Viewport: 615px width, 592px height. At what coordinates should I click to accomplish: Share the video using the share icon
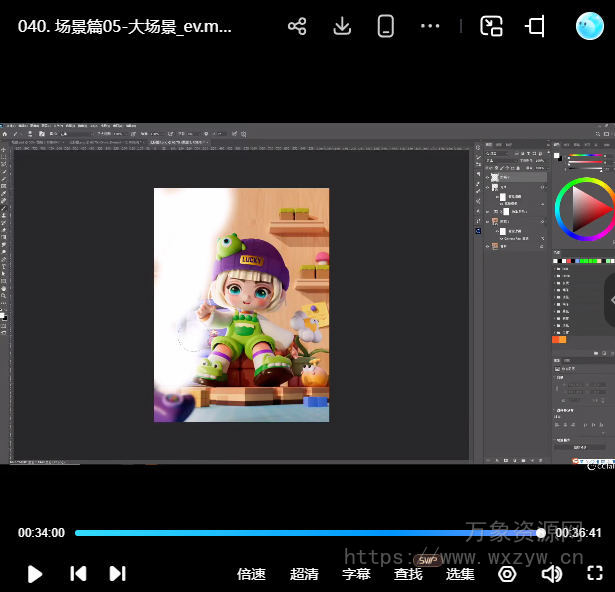click(x=297, y=27)
